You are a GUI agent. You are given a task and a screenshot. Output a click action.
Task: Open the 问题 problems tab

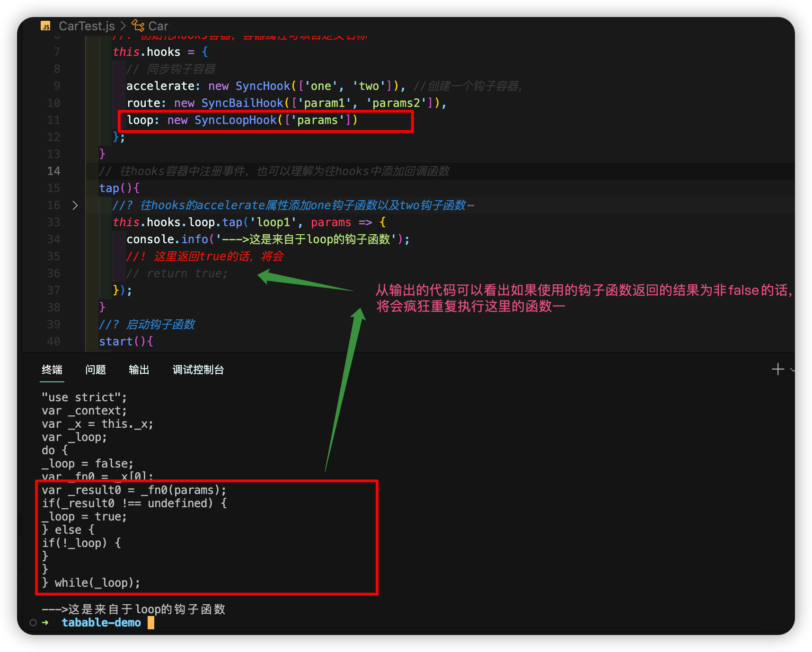[x=96, y=370]
